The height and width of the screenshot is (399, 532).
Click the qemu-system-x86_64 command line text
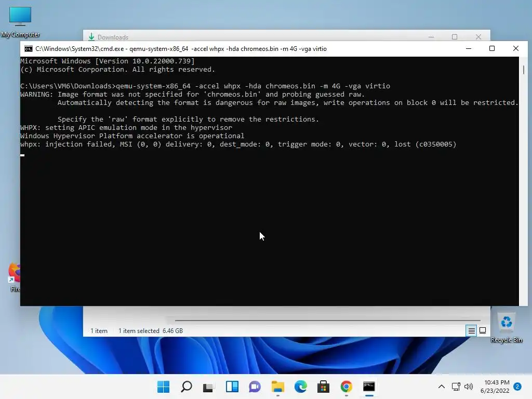253,86
